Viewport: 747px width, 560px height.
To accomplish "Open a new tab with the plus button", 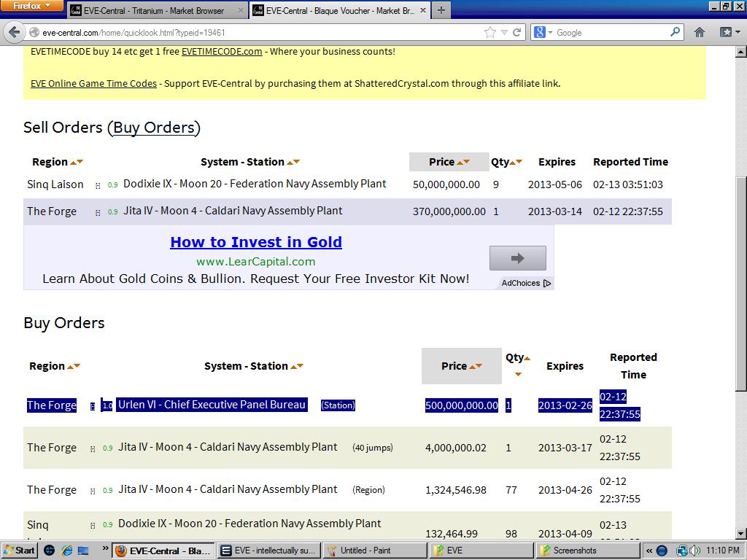I will 441,10.
